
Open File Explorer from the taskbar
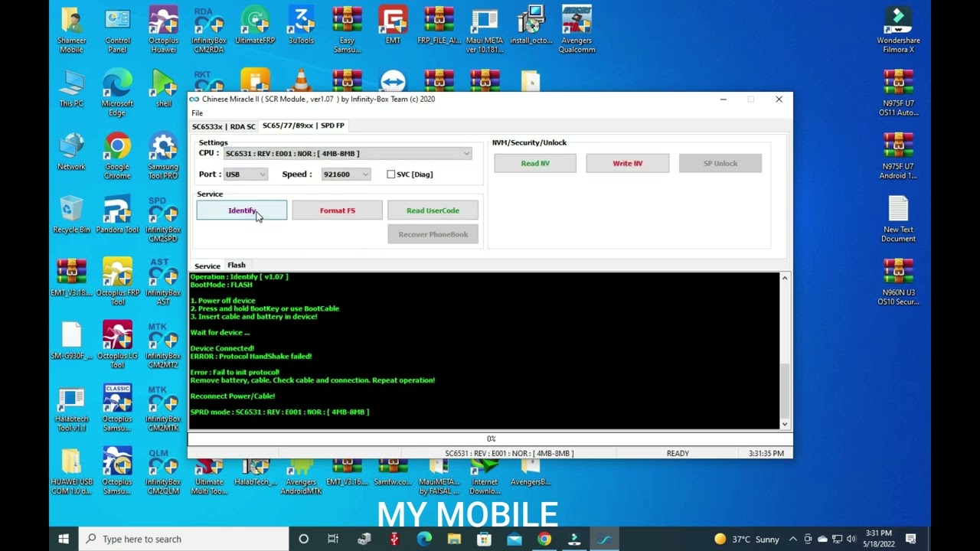pyautogui.click(x=454, y=539)
